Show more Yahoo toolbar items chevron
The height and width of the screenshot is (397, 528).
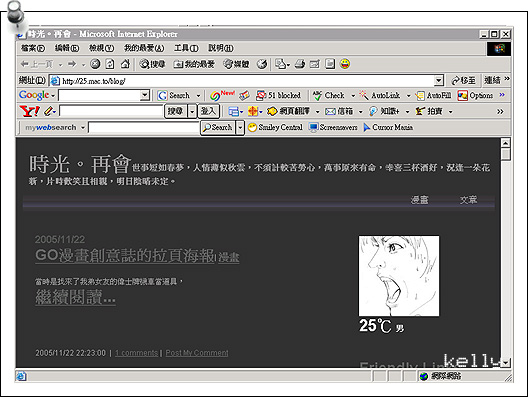pyautogui.click(x=500, y=111)
